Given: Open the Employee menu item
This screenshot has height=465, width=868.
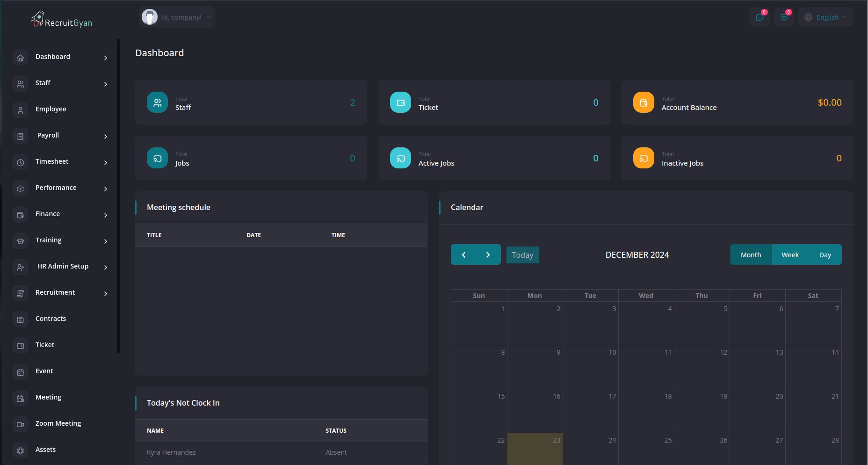Looking at the screenshot, I should pyautogui.click(x=51, y=109).
